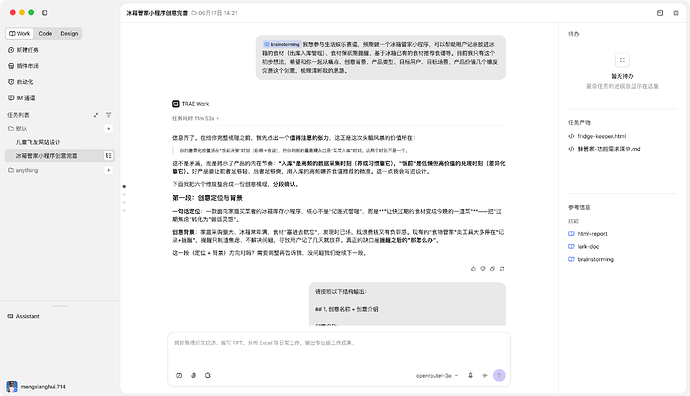Expand the task duration 11m 53s details

point(195,118)
